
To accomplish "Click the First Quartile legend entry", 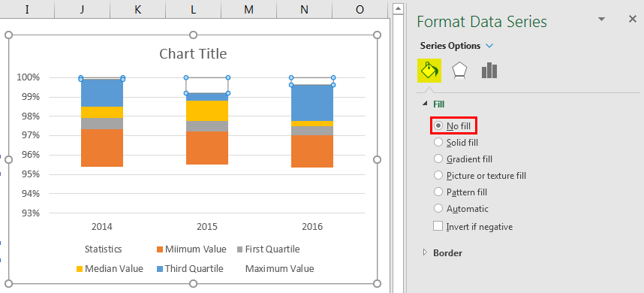I will (269, 249).
